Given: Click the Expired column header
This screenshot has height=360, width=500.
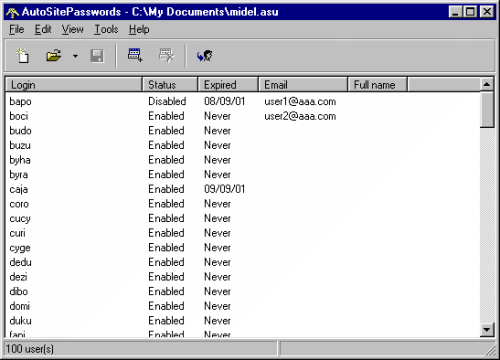Looking at the screenshot, I should tap(228, 85).
